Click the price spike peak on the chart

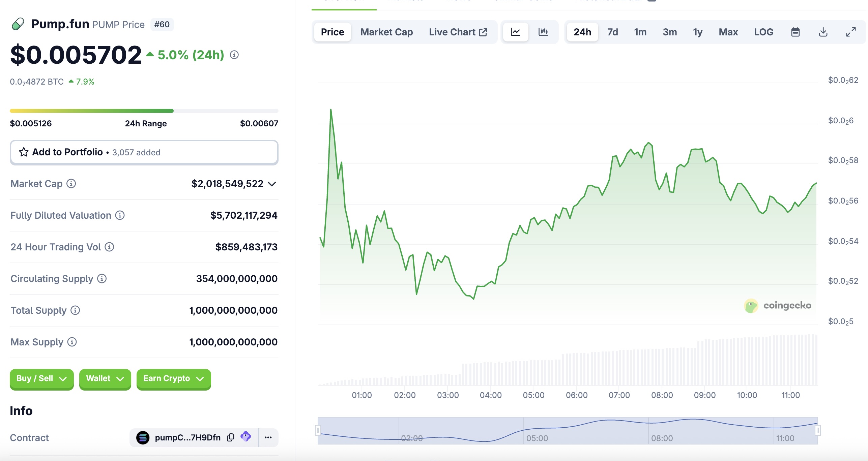(330, 110)
